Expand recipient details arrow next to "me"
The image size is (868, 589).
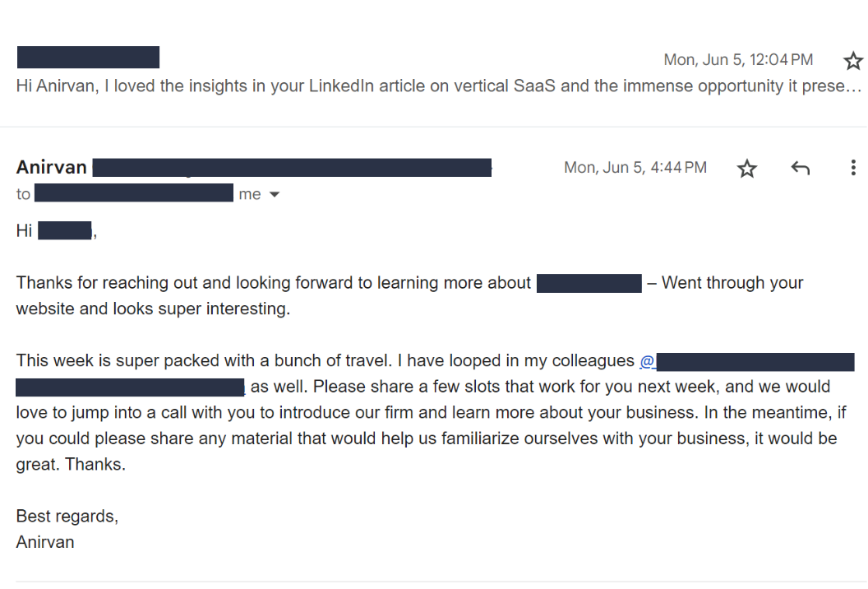(275, 195)
